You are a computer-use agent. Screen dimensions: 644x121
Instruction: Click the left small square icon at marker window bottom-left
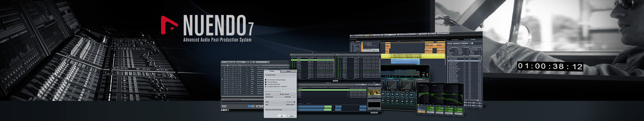point(223,107)
